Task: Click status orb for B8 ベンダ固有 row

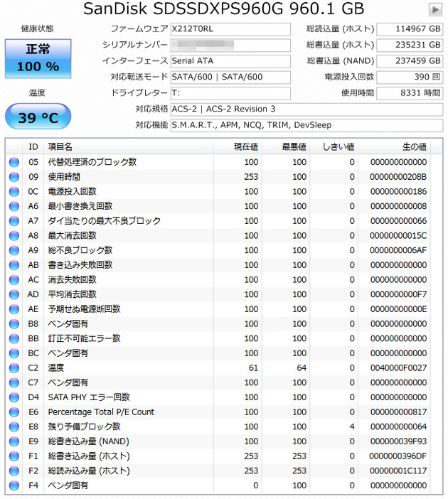Action: click(x=14, y=324)
